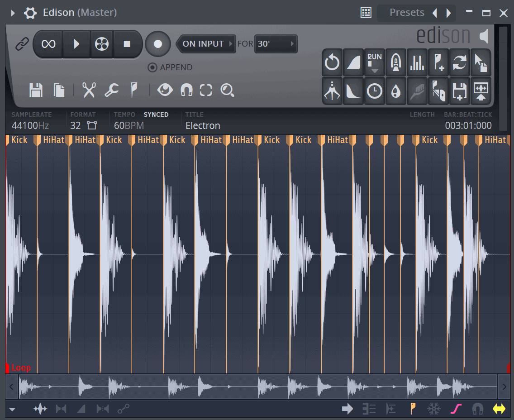Open the scissors edit tools menu

89,90
